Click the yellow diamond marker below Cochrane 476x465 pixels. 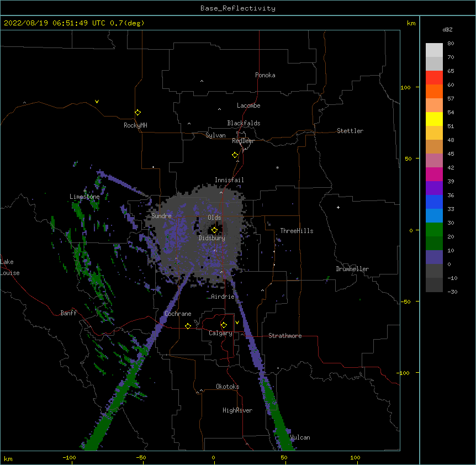pos(188,326)
